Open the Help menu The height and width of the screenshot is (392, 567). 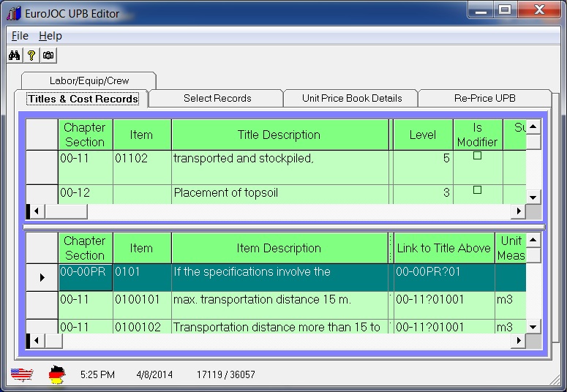pyautogui.click(x=50, y=36)
